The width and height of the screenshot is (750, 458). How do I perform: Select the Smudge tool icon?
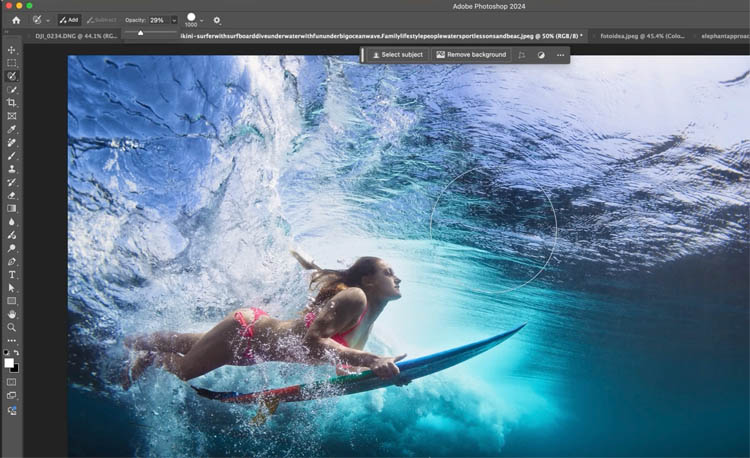click(x=11, y=235)
